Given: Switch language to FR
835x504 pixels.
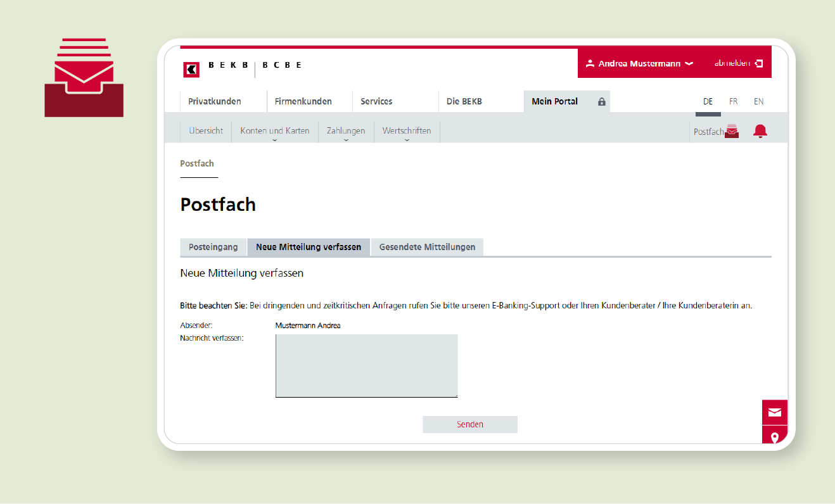Looking at the screenshot, I should [x=733, y=101].
